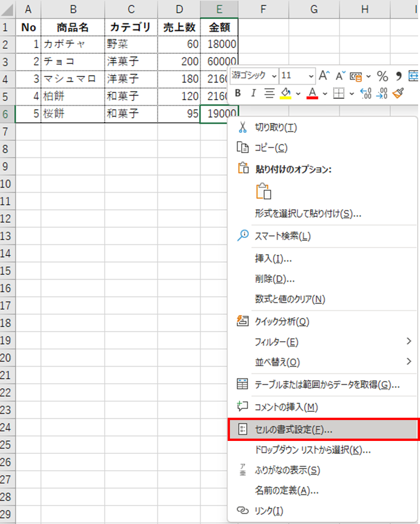Toggle italic formatting in mini toolbar
Screen dimensions: 420x524
click(x=253, y=93)
